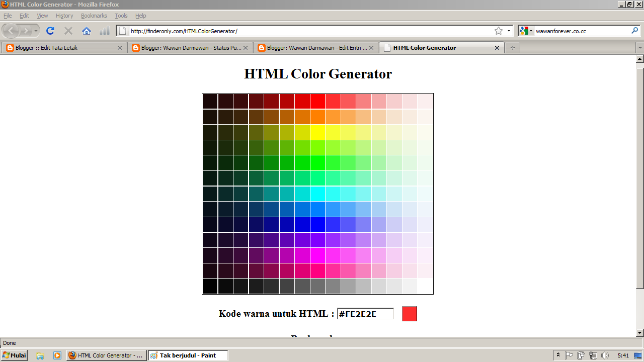Click the forward navigation arrow
This screenshot has height=362, width=644.
26,31
